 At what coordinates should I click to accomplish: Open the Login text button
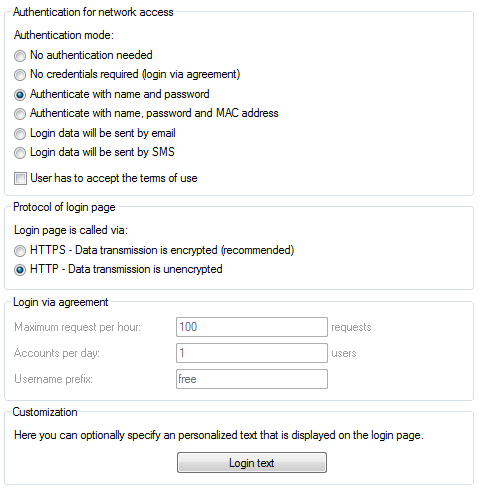pos(252,463)
